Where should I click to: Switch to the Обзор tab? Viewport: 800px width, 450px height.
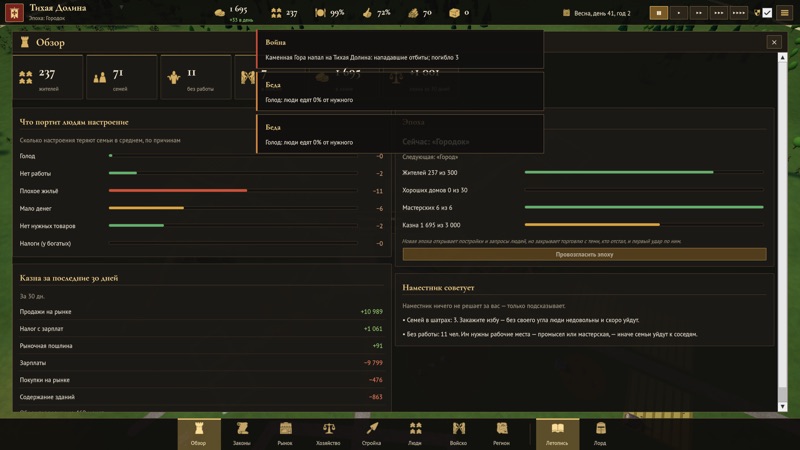199,434
